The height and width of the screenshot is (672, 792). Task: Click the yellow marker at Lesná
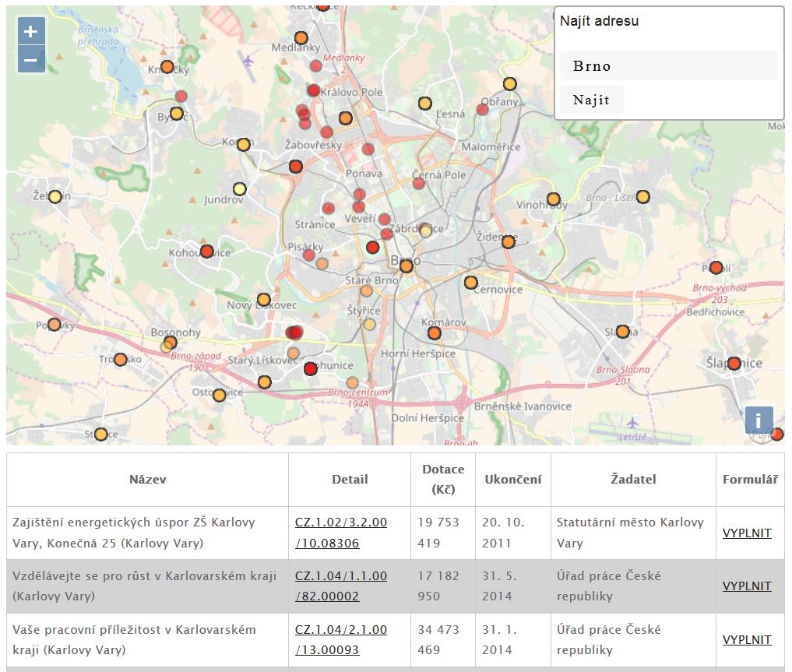425,103
